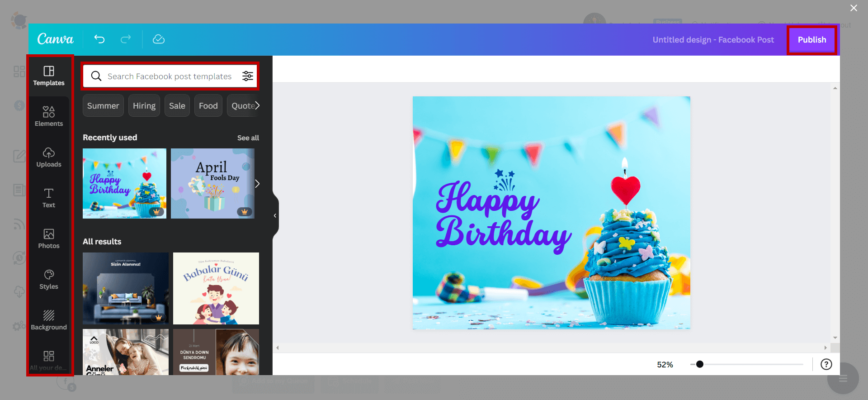Click the Publish button
Image resolution: width=868 pixels, height=400 pixels.
[812, 40]
